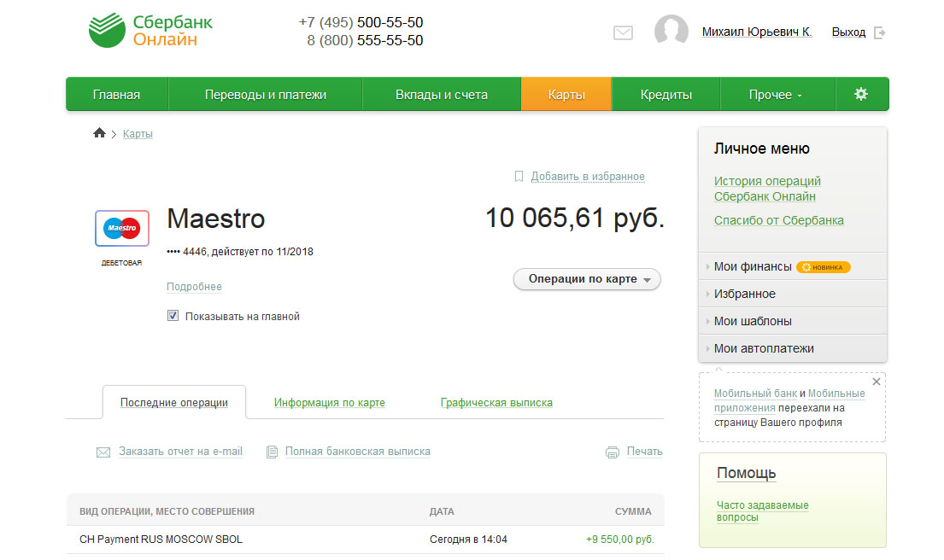Click CH Payment RUS MOSCOW SBOL row
The image size is (944, 560).
[x=365, y=540]
